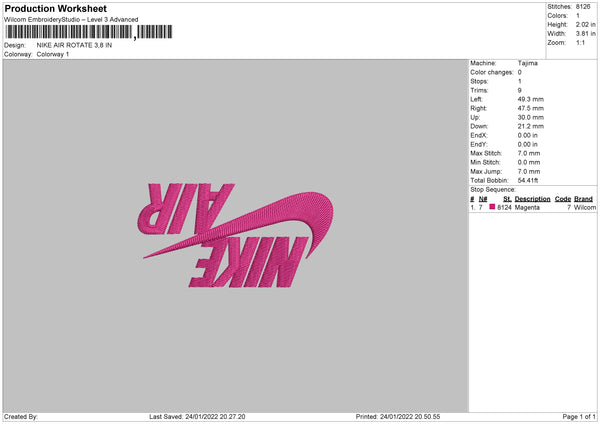Screen dimensions: 600x424
Task: Click the 'Wilcom' brand cell
Action: pos(585,207)
